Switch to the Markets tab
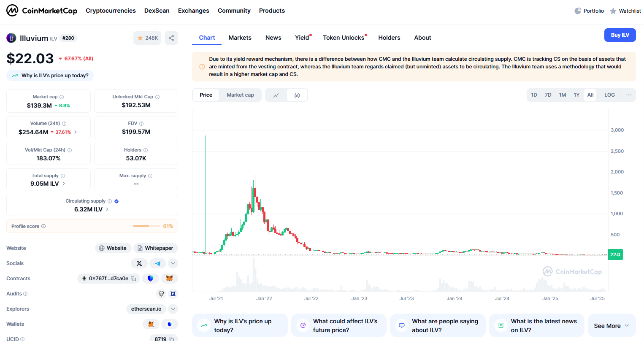644x341 pixels. tap(240, 38)
